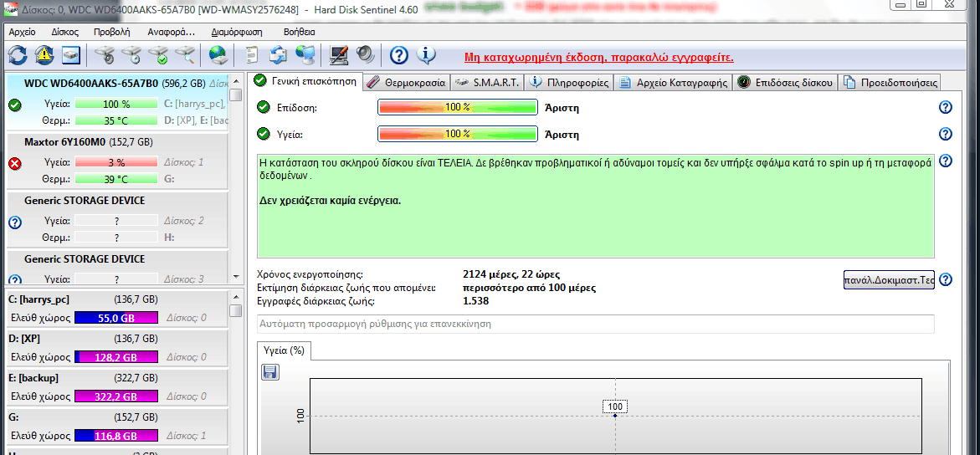Click the disk with clock toolbar icon
Screen dimensions: 980x455
click(132, 56)
